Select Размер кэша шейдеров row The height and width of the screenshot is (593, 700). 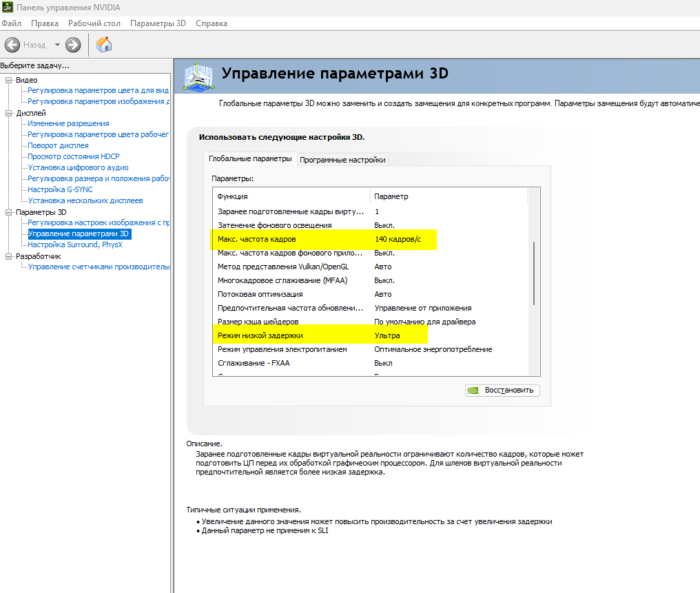pos(371,322)
